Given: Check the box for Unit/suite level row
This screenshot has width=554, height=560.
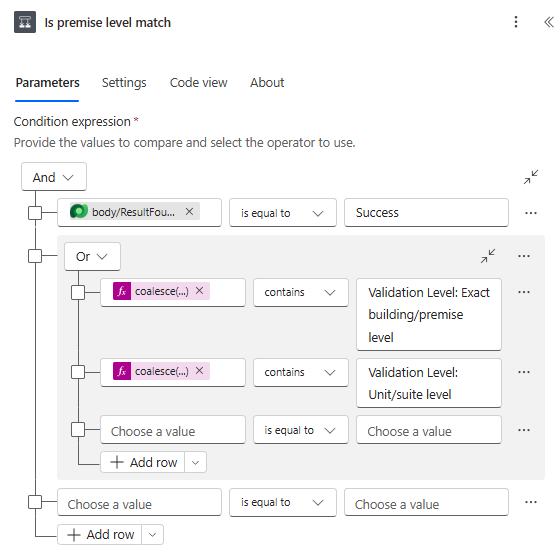Looking at the screenshot, I should 78,372.
